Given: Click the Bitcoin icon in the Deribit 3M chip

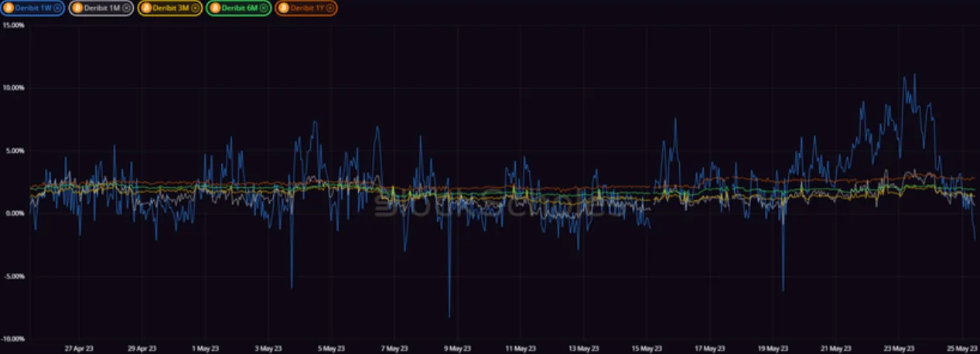Looking at the screenshot, I should [x=147, y=9].
